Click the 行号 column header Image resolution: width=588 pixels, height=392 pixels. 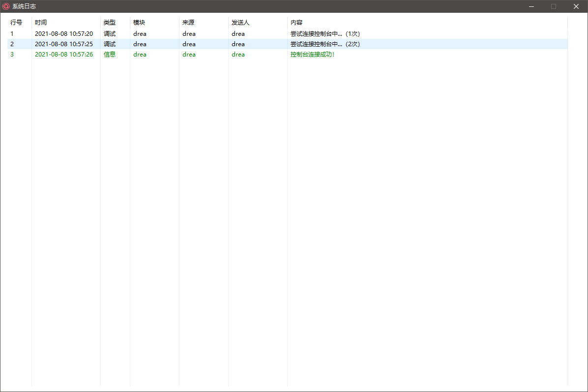[16, 23]
